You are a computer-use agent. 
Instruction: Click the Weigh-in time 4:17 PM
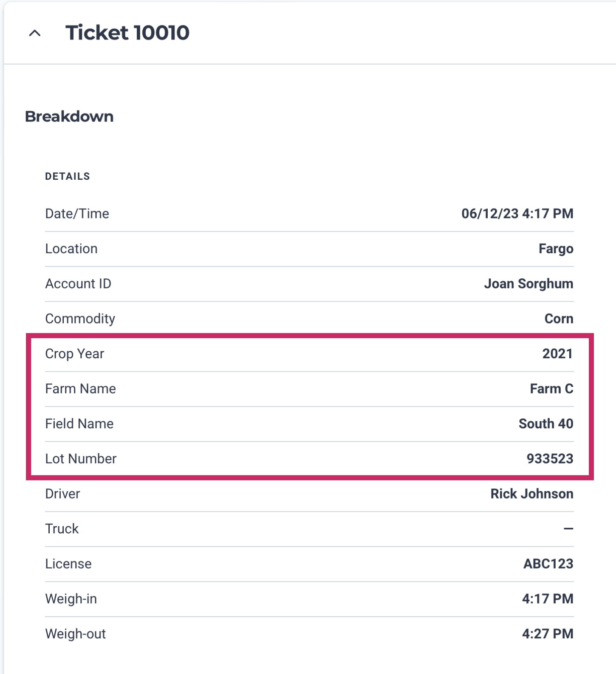[x=547, y=599]
